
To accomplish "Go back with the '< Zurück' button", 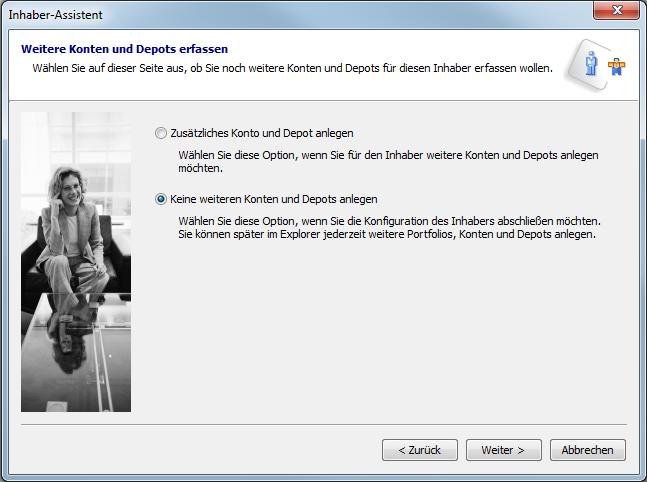I will (x=419, y=450).
